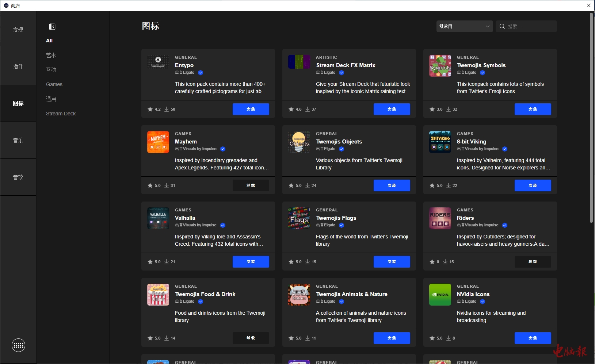The width and height of the screenshot is (595, 364).
Task: Open the 8-bit Viking pack icon
Action: [x=440, y=142]
